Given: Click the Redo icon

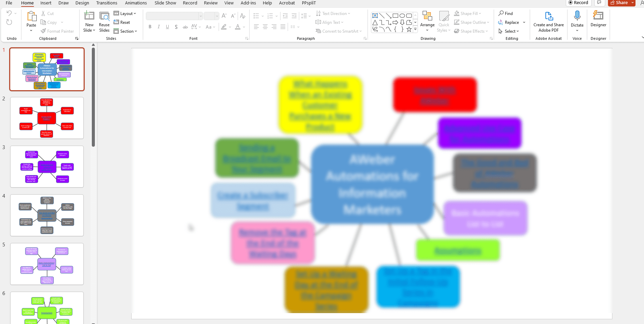Looking at the screenshot, I should coord(9,22).
